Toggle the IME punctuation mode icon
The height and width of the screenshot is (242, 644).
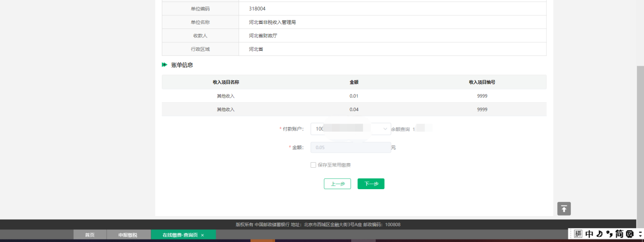tap(609, 234)
